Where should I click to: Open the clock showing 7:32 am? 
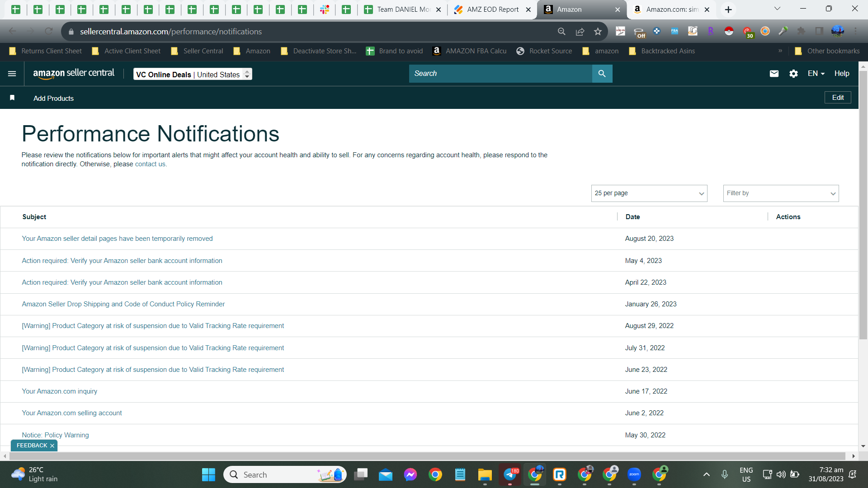pos(826,474)
